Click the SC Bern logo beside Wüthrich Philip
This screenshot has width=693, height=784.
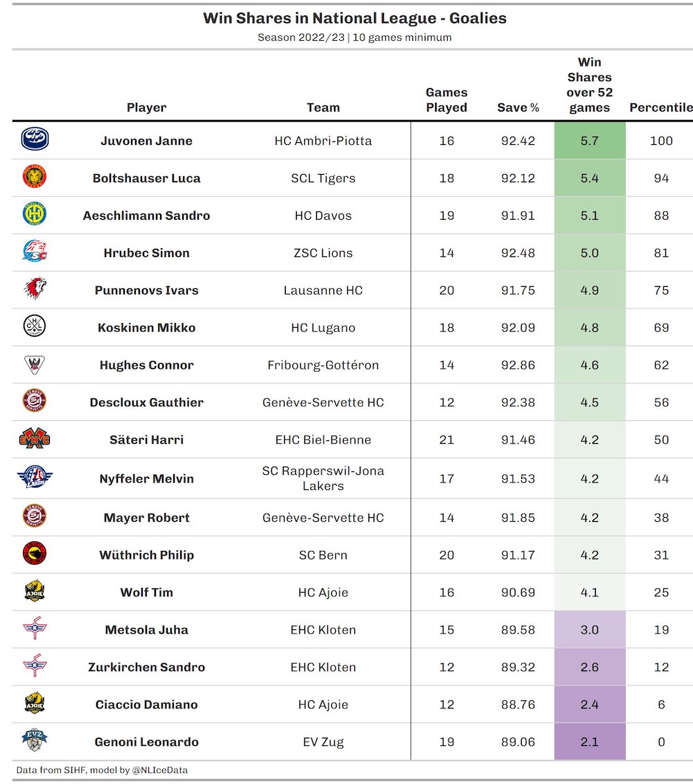[35, 555]
